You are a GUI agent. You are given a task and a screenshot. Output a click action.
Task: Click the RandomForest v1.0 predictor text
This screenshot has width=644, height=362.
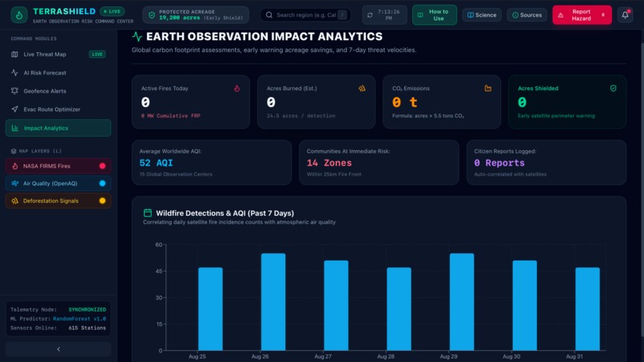pos(79,318)
